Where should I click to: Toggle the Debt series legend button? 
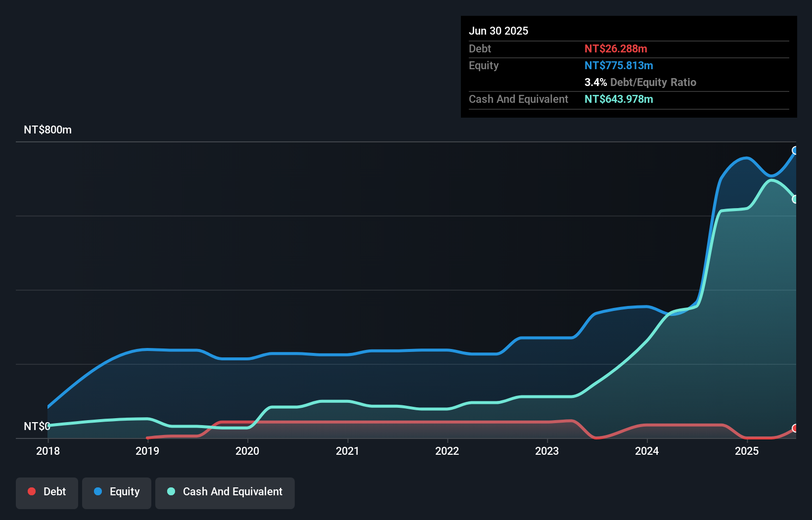point(47,493)
